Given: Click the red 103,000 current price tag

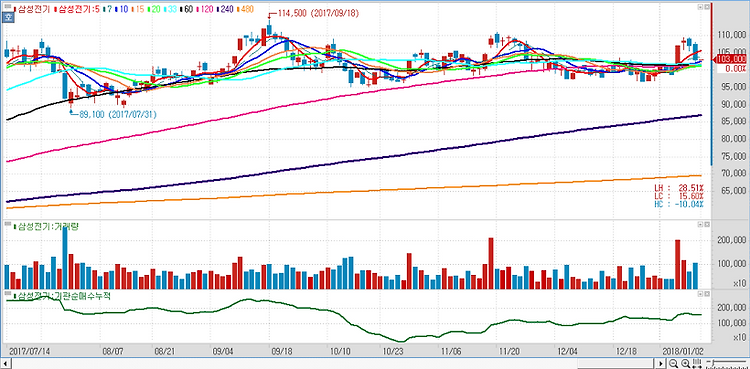Looking at the screenshot, I should tap(730, 59).
